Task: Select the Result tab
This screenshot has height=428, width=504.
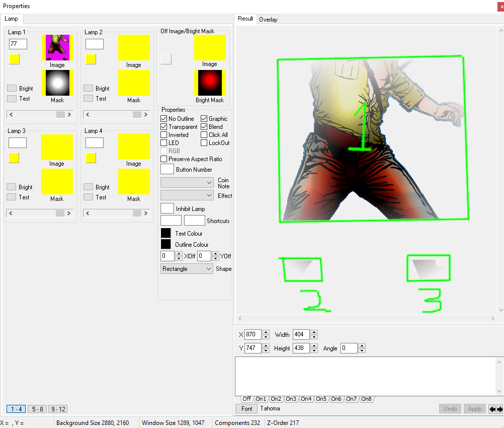Action: (x=245, y=19)
